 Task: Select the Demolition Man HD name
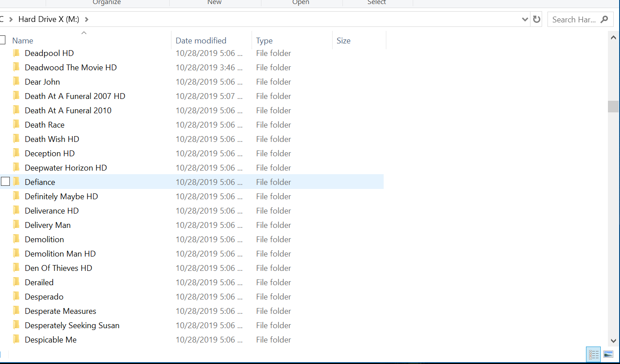[x=60, y=254]
